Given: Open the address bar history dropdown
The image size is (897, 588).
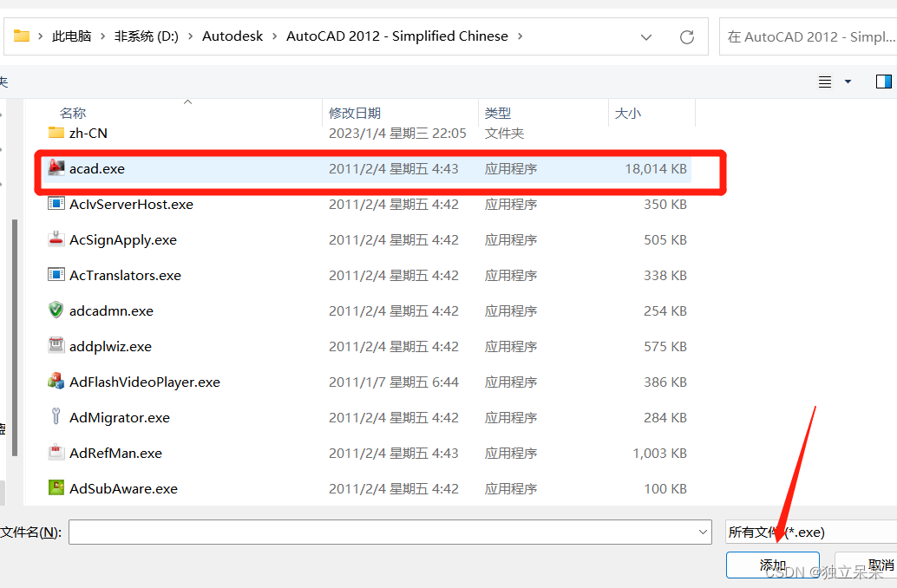Looking at the screenshot, I should tap(646, 37).
